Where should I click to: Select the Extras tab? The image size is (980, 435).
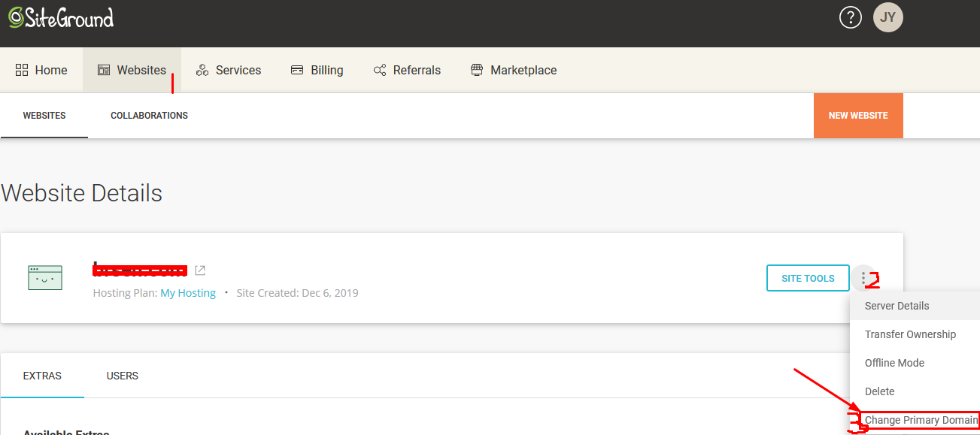42,376
